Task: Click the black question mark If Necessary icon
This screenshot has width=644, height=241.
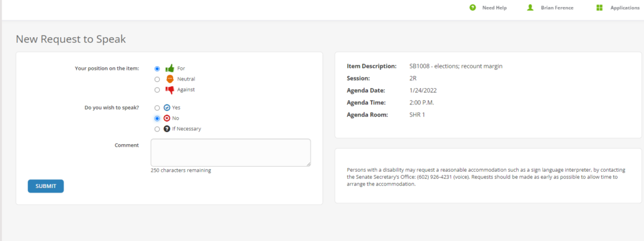Action: coord(167,129)
